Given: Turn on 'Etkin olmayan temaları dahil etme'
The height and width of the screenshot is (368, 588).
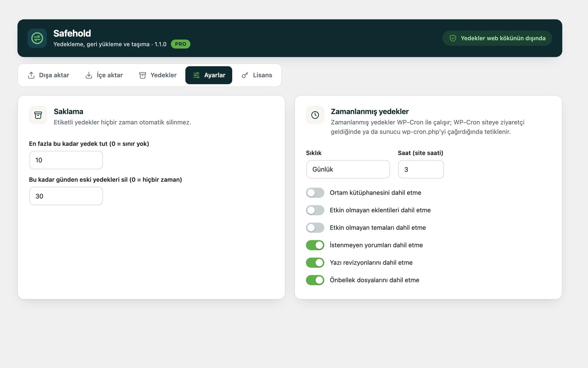Looking at the screenshot, I should [x=315, y=228].
